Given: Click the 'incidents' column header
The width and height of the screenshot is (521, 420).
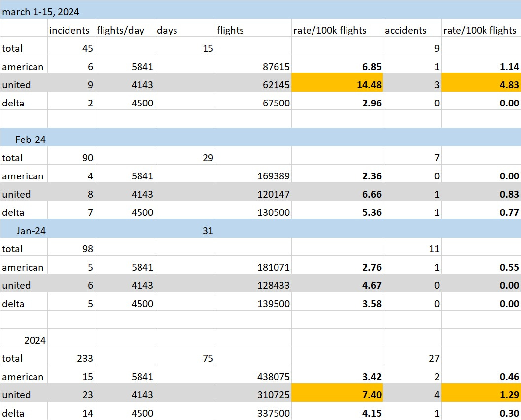Looking at the screenshot, I should [x=71, y=28].
